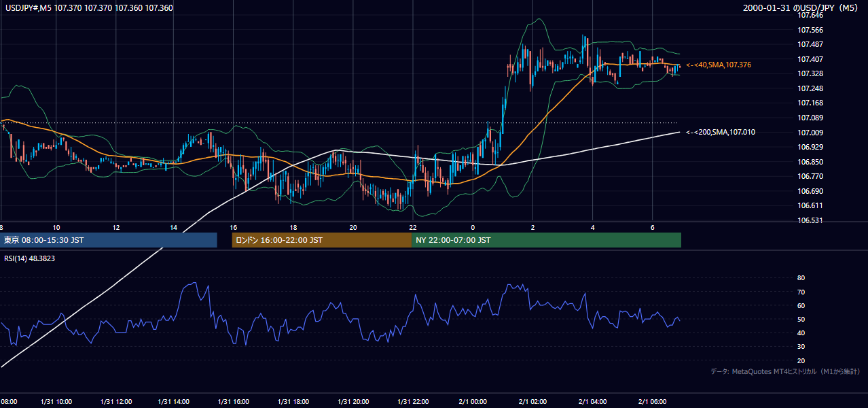Image resolution: width=868 pixels, height=408 pixels.
Task: Click the 106.531 price axis value
Action: point(810,220)
